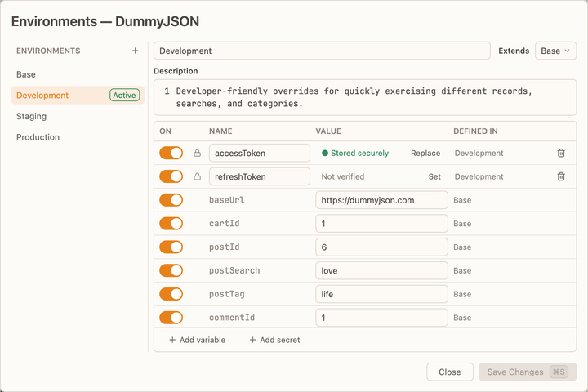Screen dimensions: 588x392
Task: Edit the refreshToken name field
Action: (x=260, y=176)
